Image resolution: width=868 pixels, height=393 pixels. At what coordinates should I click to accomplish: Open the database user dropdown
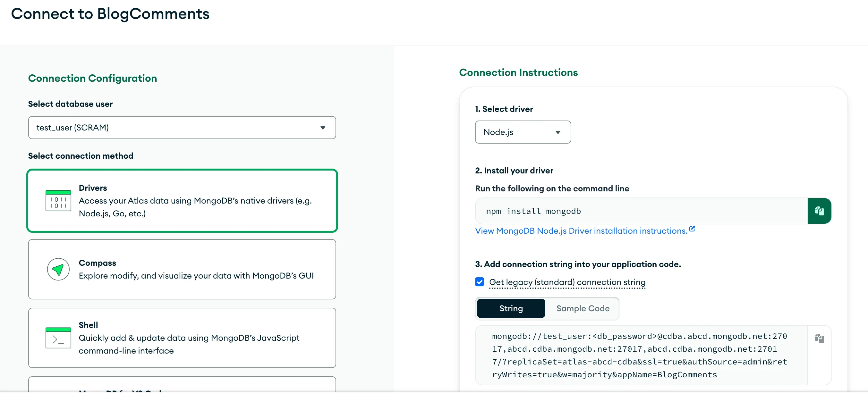(x=182, y=128)
